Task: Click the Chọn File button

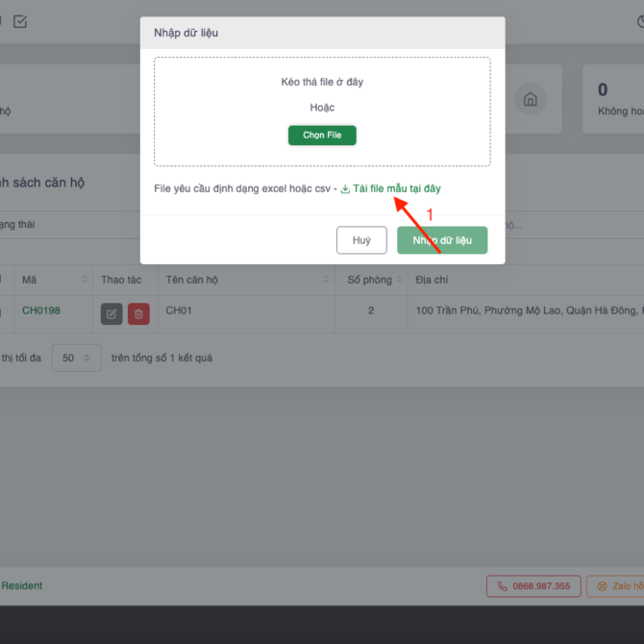Action: (x=322, y=136)
